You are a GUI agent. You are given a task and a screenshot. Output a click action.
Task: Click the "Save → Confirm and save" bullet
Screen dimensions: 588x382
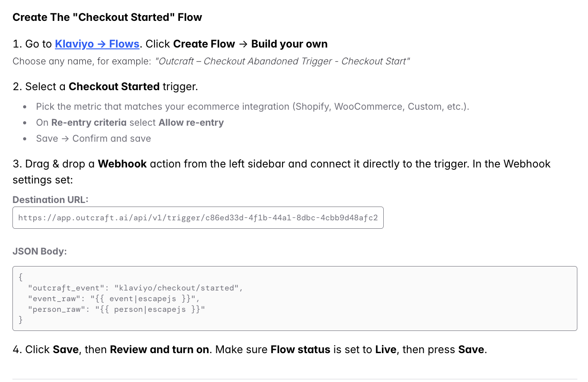(94, 139)
